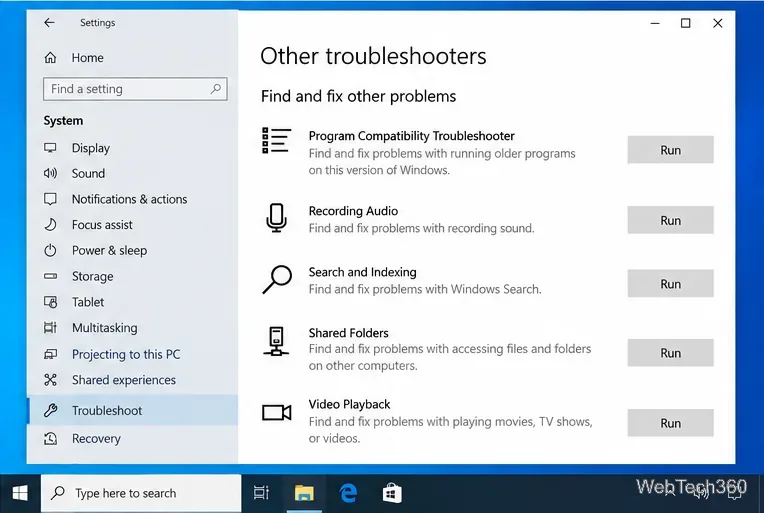The image size is (764, 513).
Task: Select the Storage sidebar item
Action: tap(92, 277)
